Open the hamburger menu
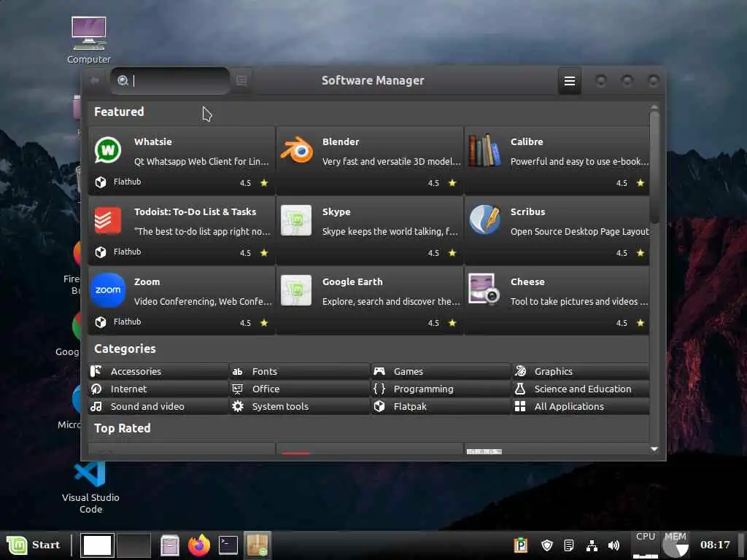 click(x=569, y=81)
